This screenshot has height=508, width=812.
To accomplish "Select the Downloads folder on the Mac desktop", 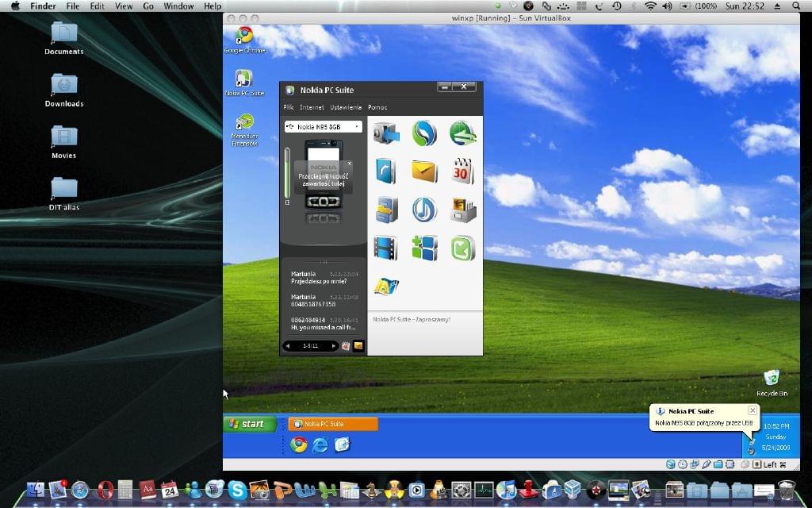I will [x=64, y=90].
